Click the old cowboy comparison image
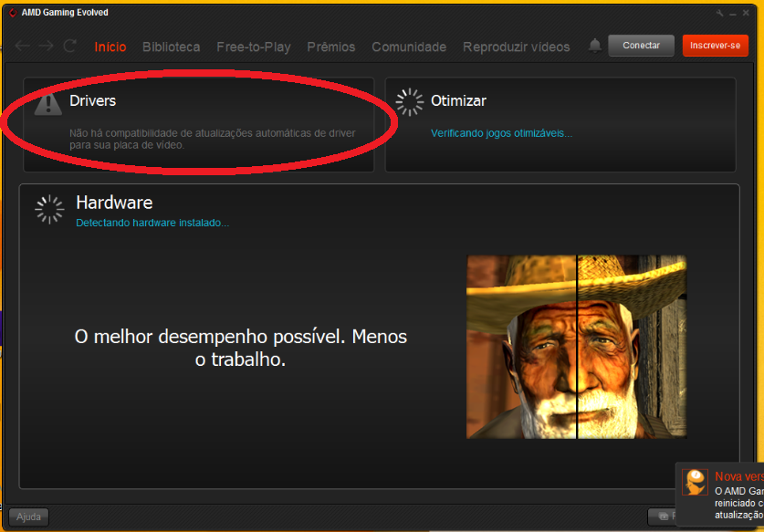764x532 pixels. coord(576,347)
